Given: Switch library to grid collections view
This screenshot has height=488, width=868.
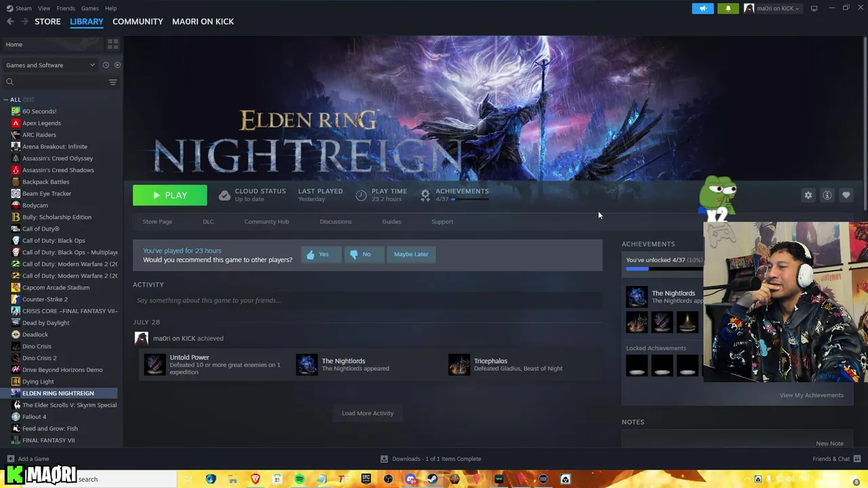Looking at the screenshot, I should [x=113, y=44].
